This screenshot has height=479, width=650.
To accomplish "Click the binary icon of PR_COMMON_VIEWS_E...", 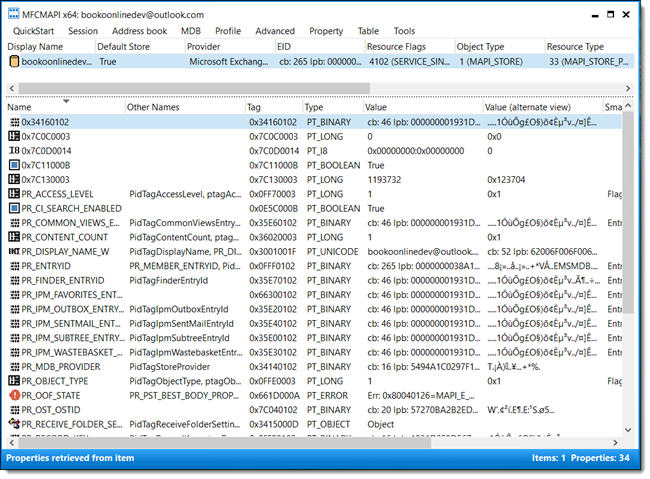I will [x=15, y=223].
